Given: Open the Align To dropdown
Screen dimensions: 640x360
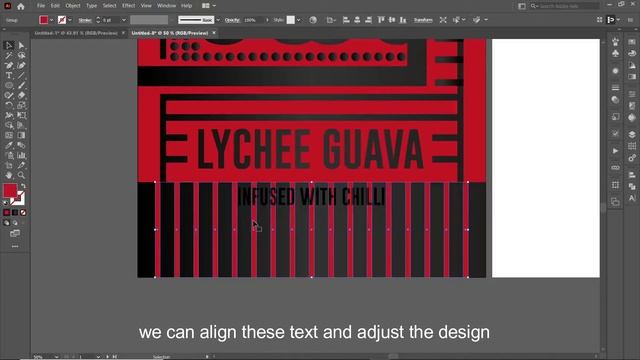Looking at the screenshot, I should pos(331,20).
